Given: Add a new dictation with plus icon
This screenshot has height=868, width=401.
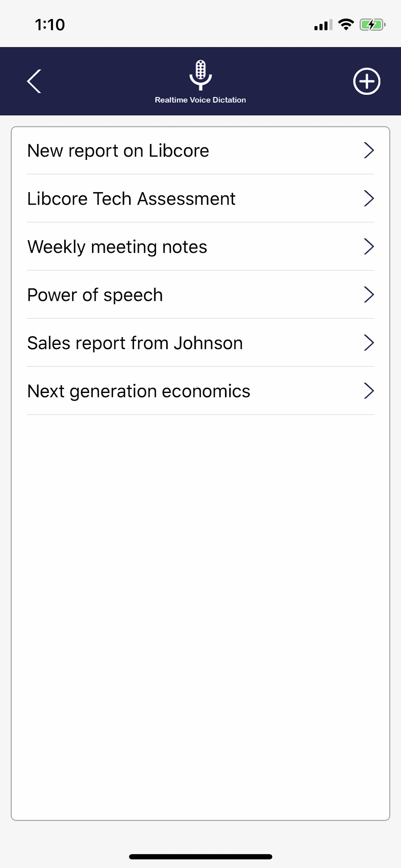Looking at the screenshot, I should pyautogui.click(x=367, y=81).
